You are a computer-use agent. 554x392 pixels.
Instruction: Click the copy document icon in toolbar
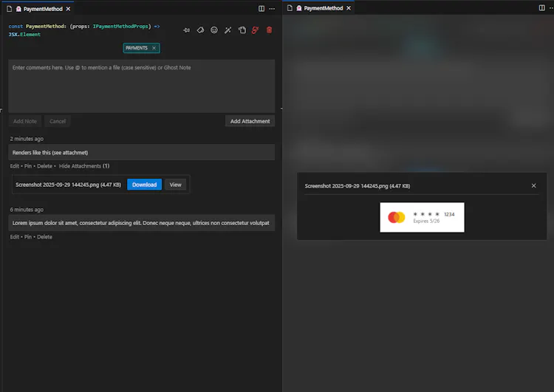coord(242,30)
